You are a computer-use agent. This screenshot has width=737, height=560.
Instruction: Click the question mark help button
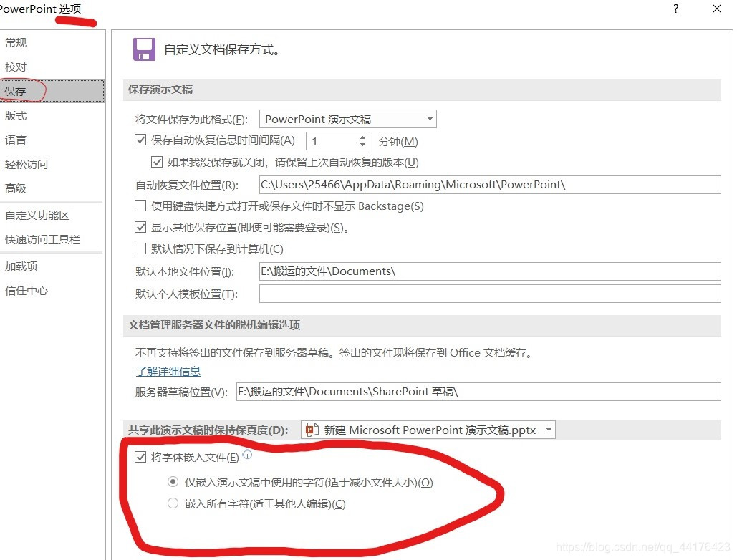[675, 9]
